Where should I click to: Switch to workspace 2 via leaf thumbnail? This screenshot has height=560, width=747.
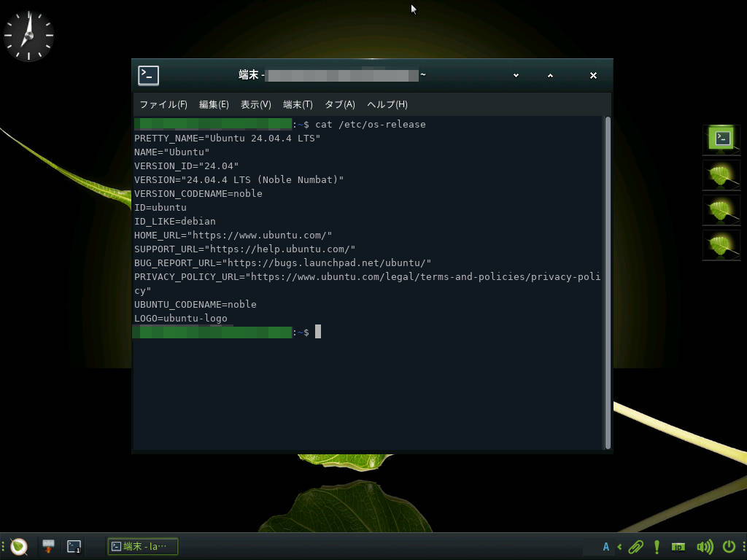click(x=721, y=175)
